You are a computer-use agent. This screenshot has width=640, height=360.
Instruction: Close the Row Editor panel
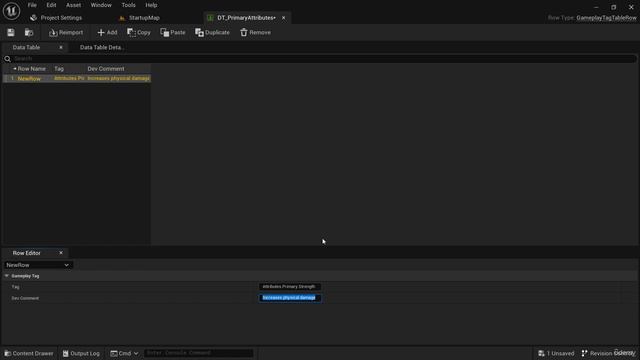coord(61,253)
